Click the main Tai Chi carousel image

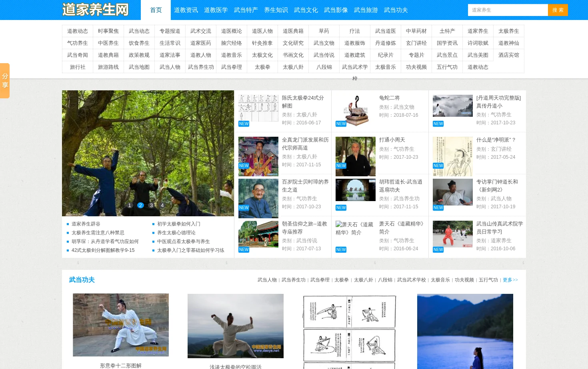click(148, 153)
